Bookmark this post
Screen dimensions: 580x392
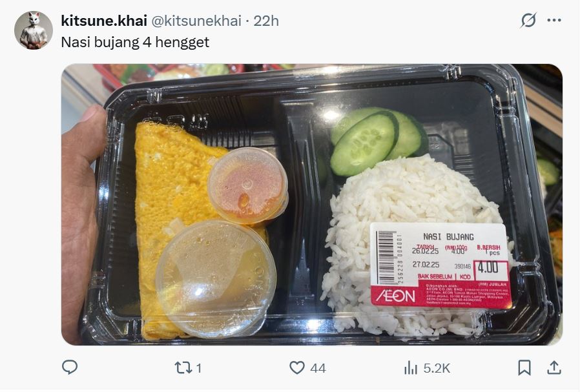coord(524,368)
